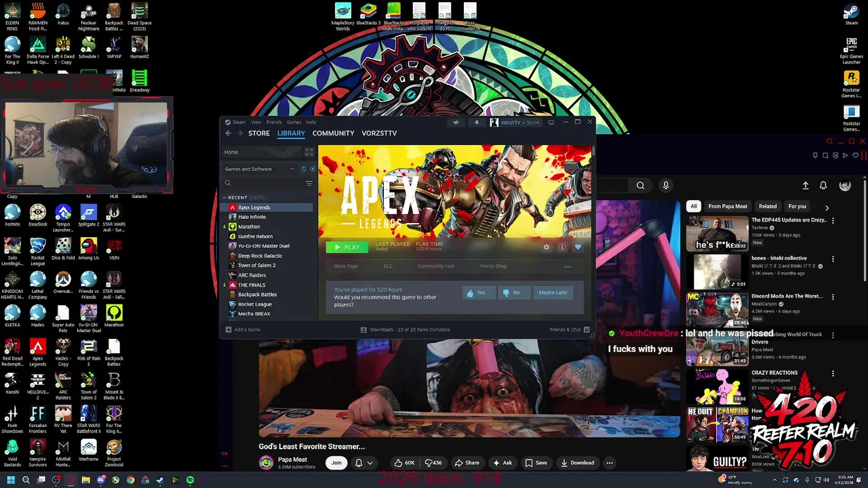Expand Papa Meat notification bell dropdown
Viewport: 868px width, 488px height.
(x=364, y=463)
